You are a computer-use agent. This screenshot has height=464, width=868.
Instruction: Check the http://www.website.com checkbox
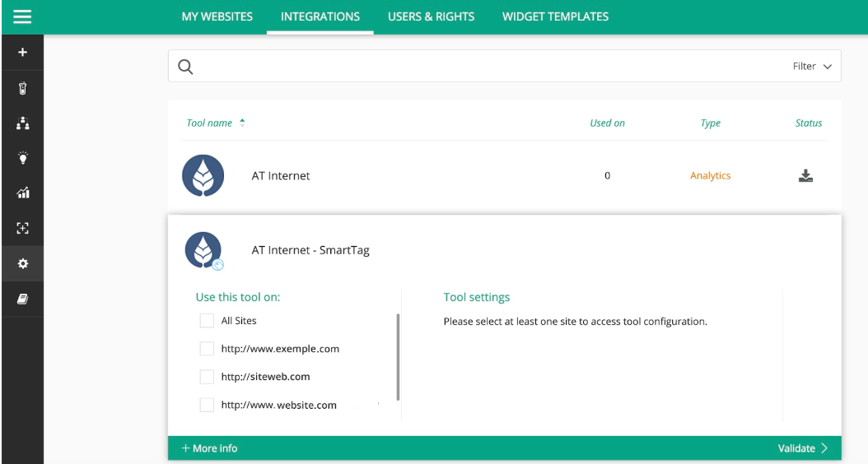click(207, 405)
